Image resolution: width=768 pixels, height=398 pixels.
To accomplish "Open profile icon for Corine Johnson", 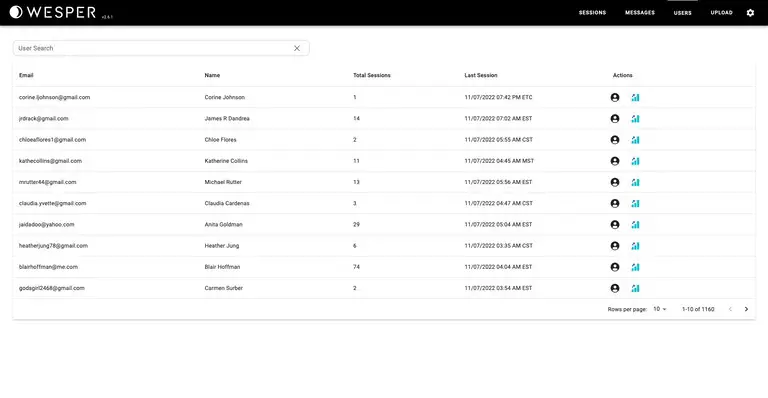I will [x=615, y=97].
